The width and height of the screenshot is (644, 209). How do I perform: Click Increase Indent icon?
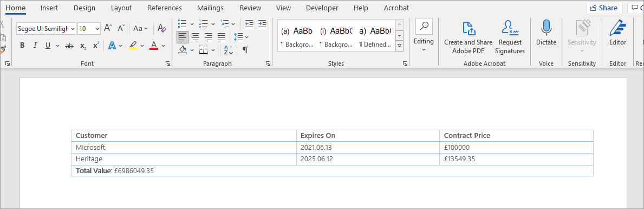coord(262,23)
